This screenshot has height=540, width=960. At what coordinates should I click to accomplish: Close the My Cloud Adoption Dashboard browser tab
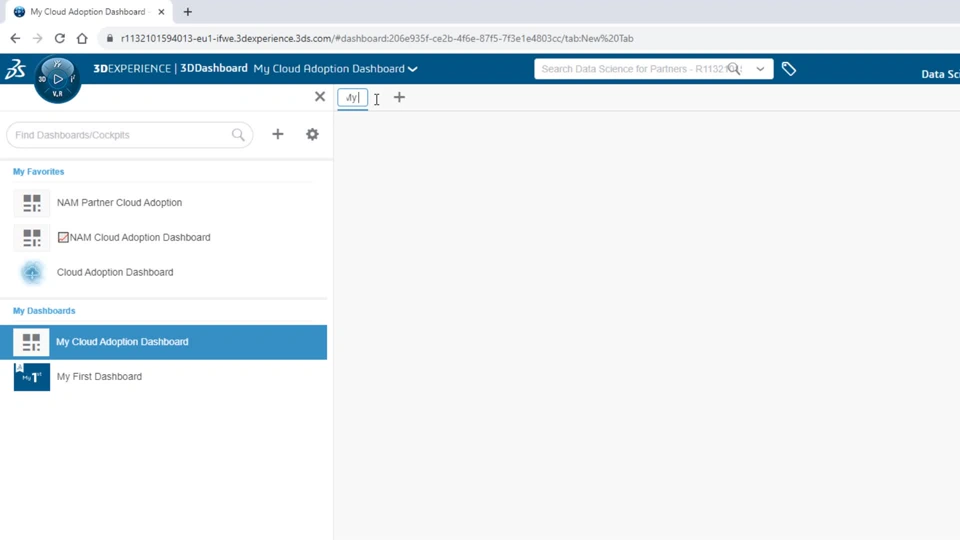161,12
